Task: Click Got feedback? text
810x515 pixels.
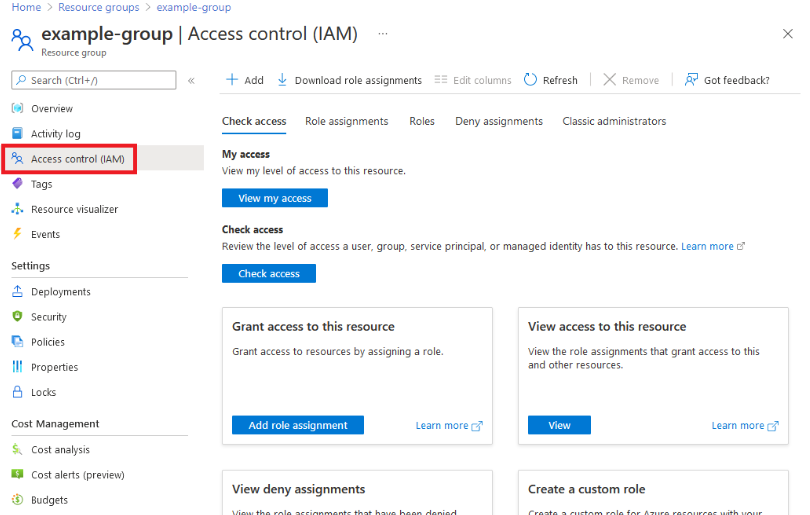Action: coord(737,80)
